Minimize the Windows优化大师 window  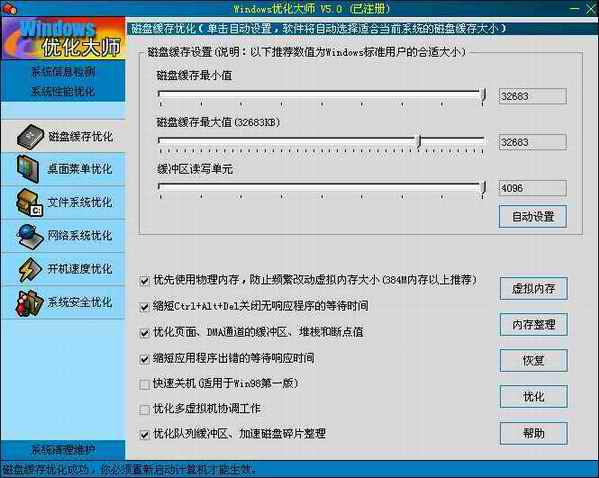click(x=574, y=8)
